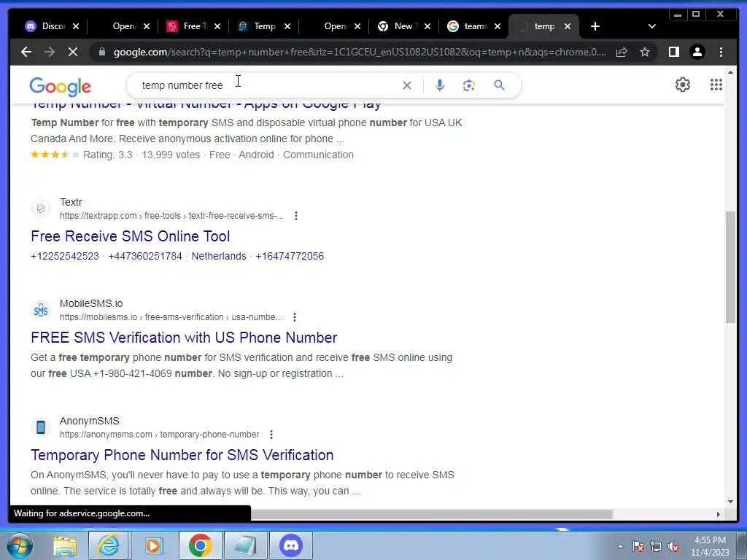Focus the Google search input field
Viewport: 747px width, 560px height.
coord(267,85)
